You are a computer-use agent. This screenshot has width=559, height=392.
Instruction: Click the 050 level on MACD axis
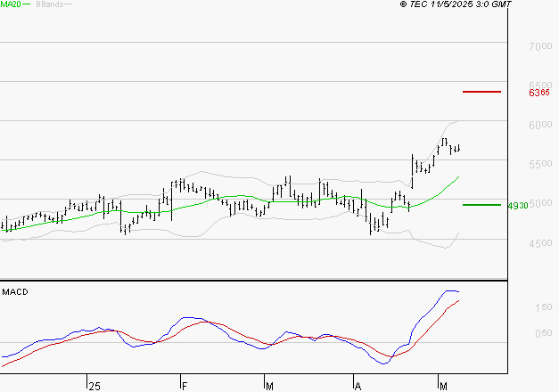tap(544, 334)
